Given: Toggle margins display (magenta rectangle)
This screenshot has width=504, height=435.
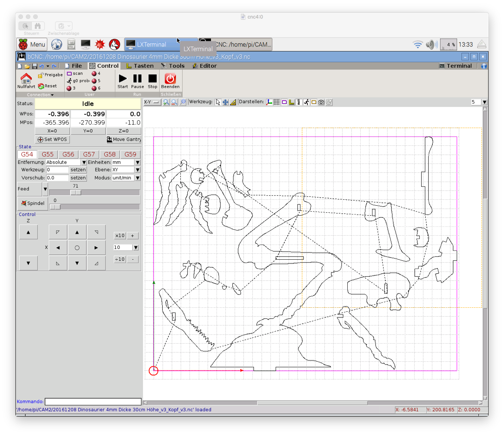Looking at the screenshot, I should [x=284, y=102].
